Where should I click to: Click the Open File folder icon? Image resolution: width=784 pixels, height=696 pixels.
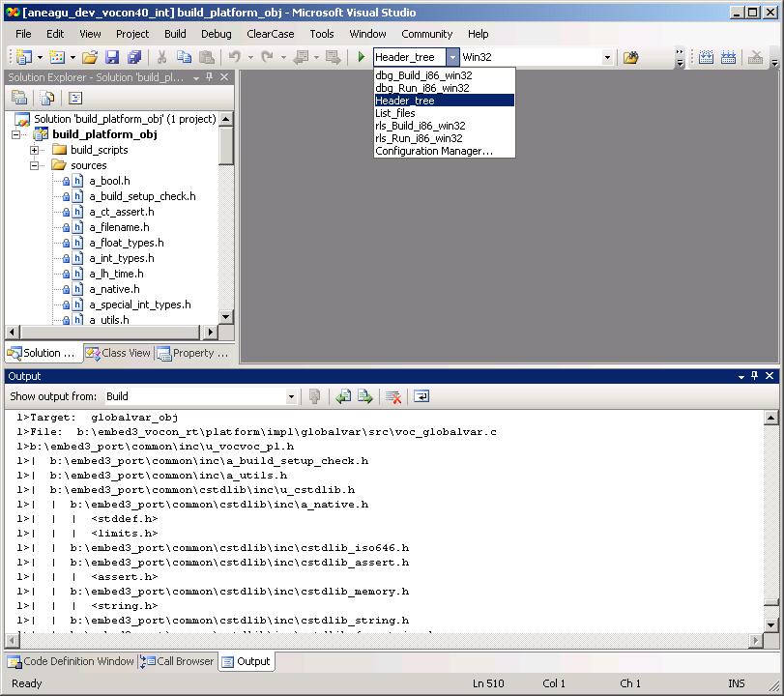pos(90,57)
